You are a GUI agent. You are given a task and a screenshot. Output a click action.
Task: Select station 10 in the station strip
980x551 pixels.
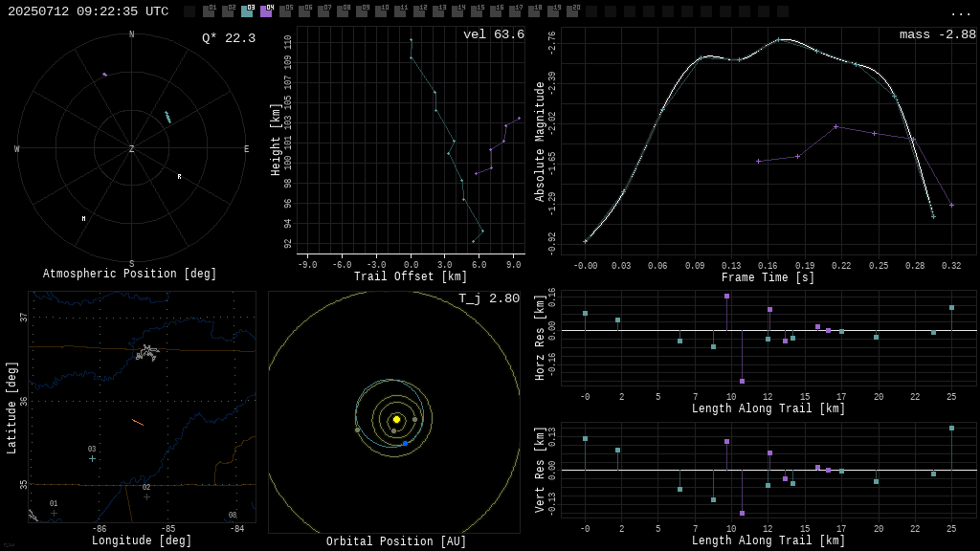pyautogui.click(x=381, y=11)
